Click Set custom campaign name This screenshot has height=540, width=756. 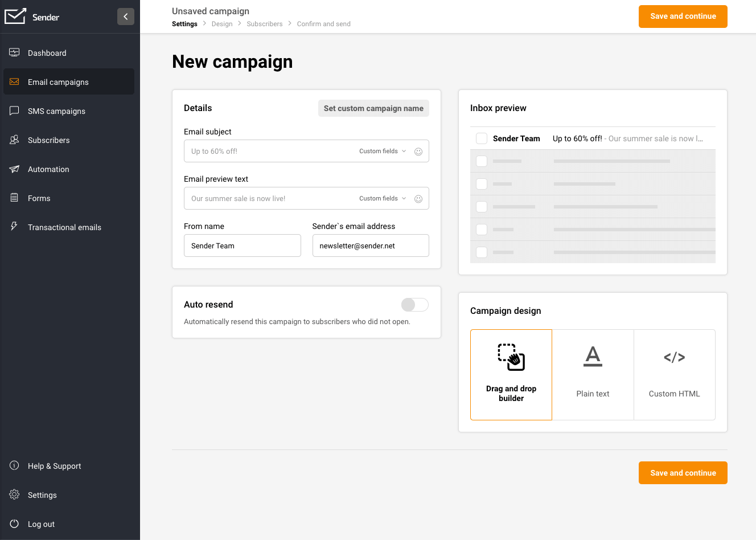click(x=373, y=108)
